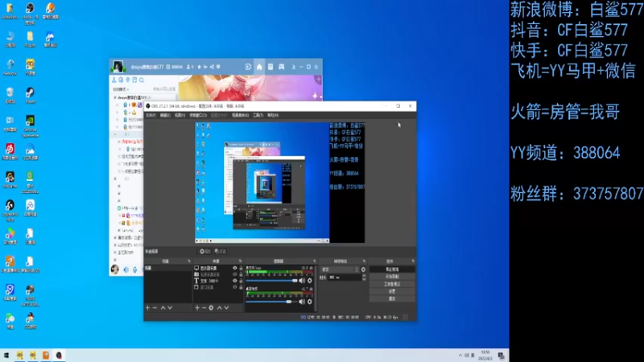Open the View menu in OBS

(x=180, y=115)
